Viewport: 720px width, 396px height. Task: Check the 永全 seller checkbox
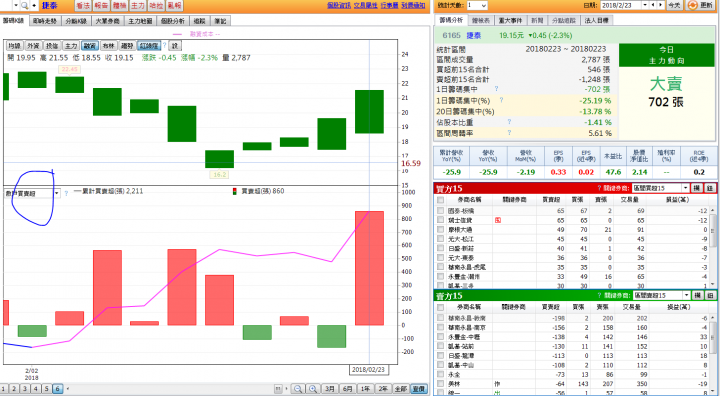coord(441,374)
